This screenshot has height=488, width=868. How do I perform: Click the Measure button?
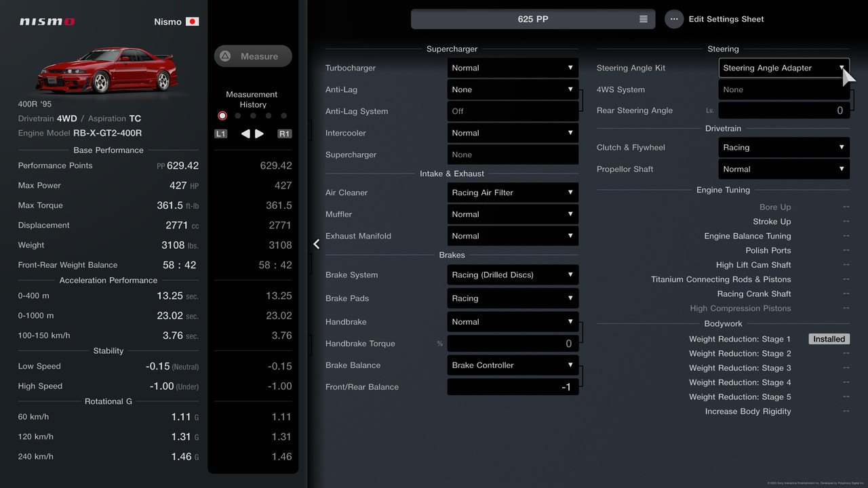click(x=253, y=56)
